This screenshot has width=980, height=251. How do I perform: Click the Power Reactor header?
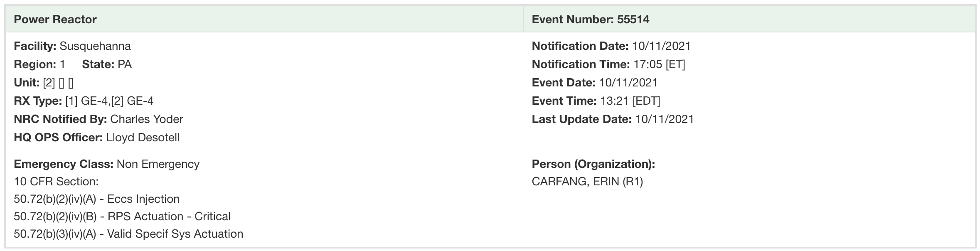55,20
